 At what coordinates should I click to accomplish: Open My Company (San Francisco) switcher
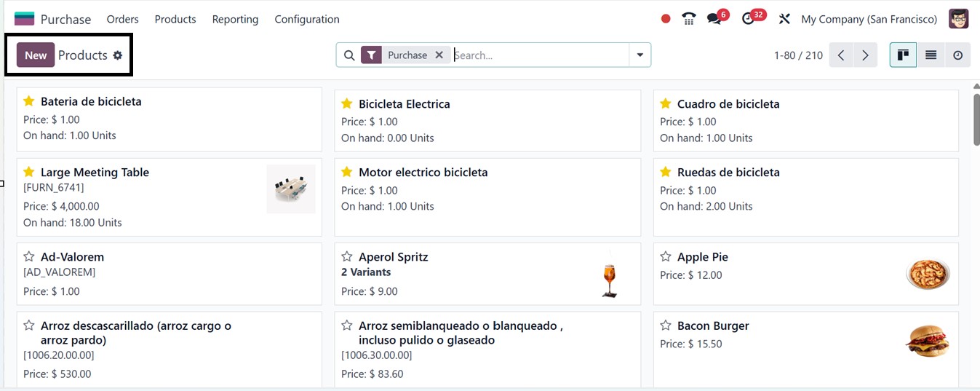pos(869,19)
